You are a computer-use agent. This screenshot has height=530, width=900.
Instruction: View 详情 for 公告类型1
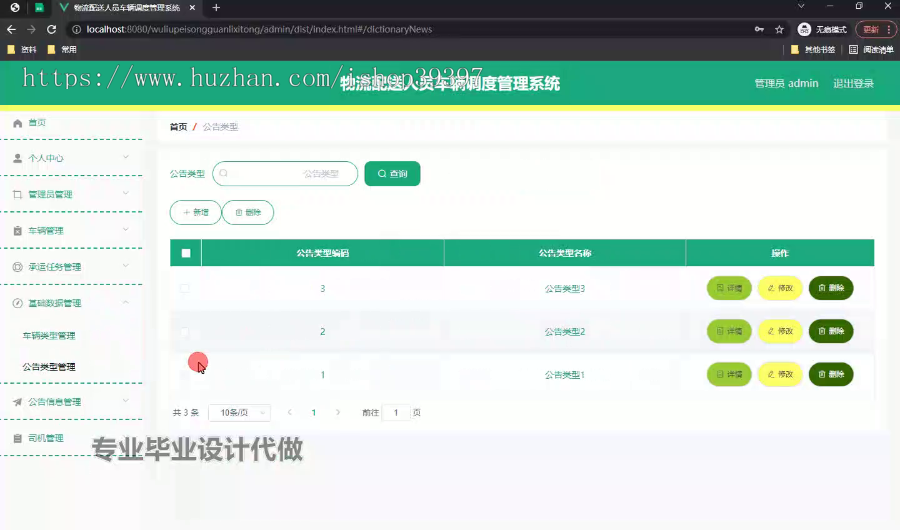point(729,374)
